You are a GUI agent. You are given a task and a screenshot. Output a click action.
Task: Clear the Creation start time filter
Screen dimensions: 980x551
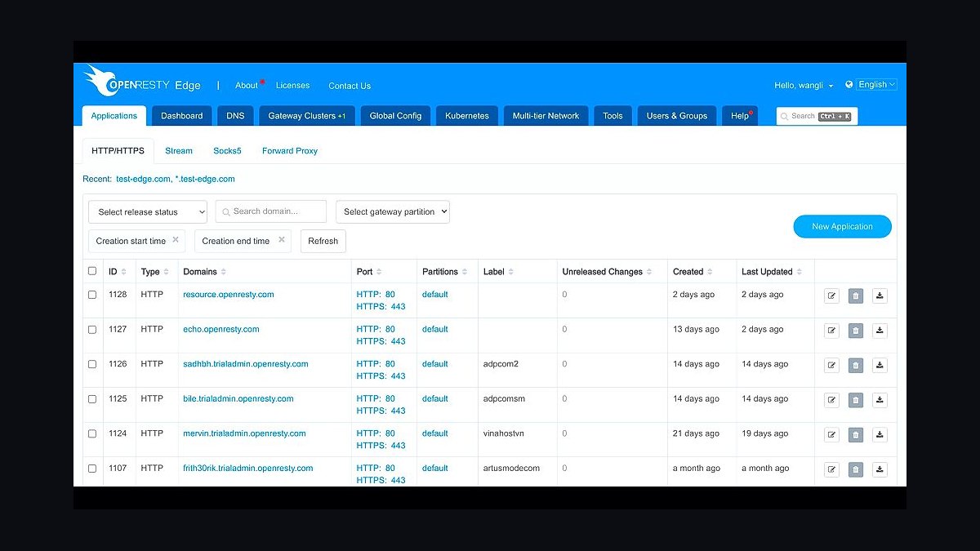(x=176, y=240)
